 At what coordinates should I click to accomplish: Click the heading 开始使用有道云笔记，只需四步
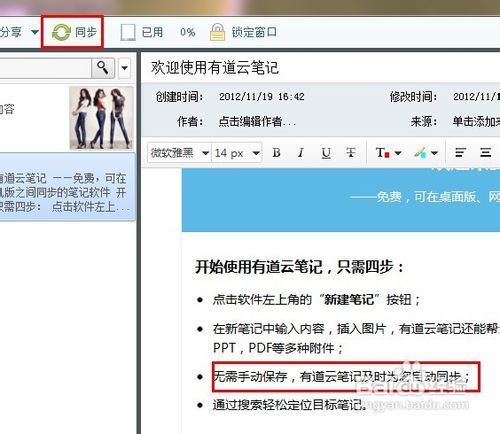pos(300,267)
